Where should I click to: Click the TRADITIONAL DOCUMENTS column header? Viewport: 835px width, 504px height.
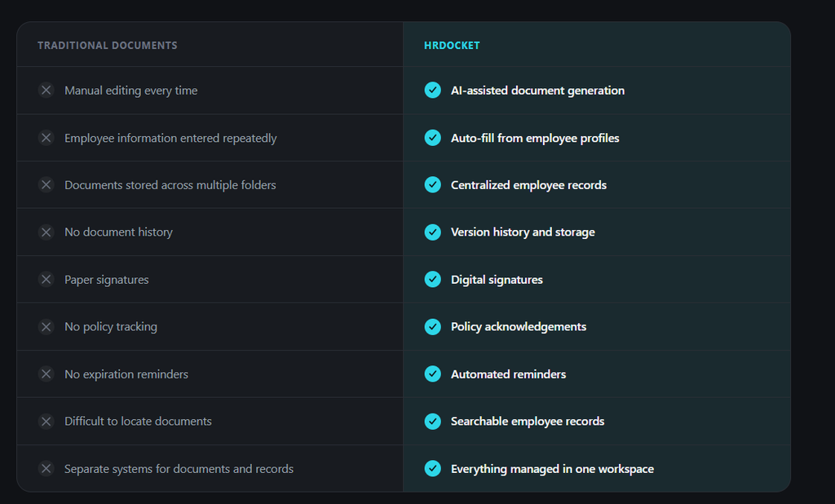pos(107,46)
